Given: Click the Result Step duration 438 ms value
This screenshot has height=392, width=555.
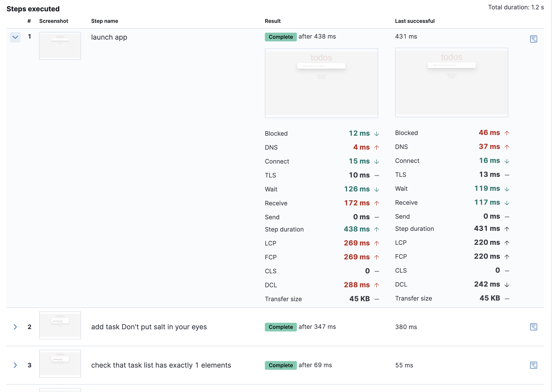Looking at the screenshot, I should point(357,229).
